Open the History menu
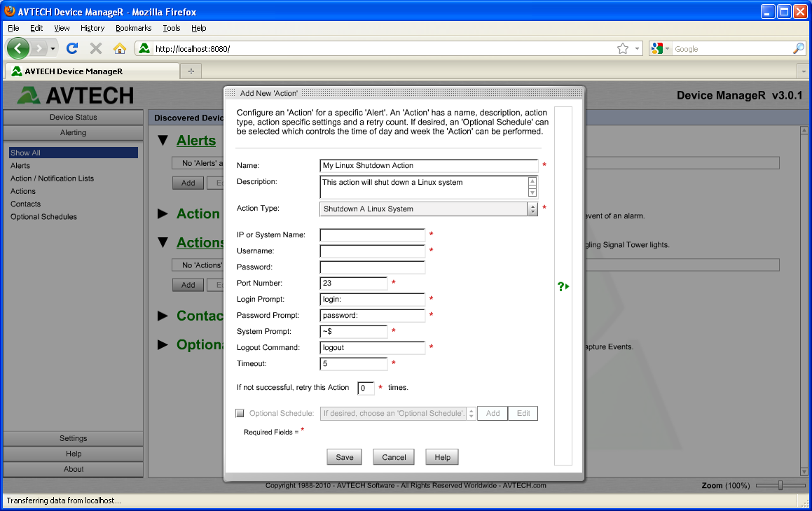The width and height of the screenshot is (812, 511). point(92,28)
